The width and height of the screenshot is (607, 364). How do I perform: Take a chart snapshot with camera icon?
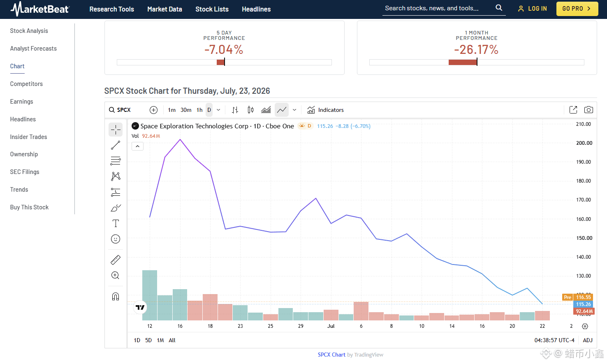(x=588, y=110)
